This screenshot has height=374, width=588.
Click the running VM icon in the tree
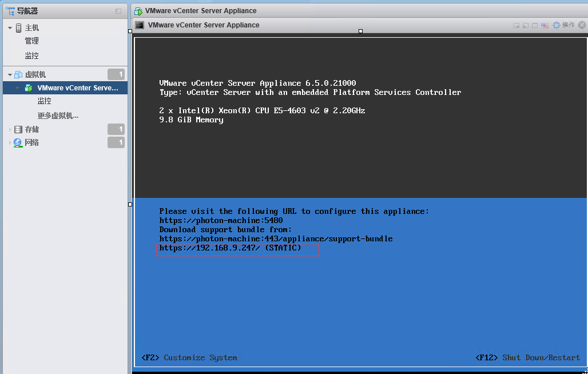(x=29, y=88)
